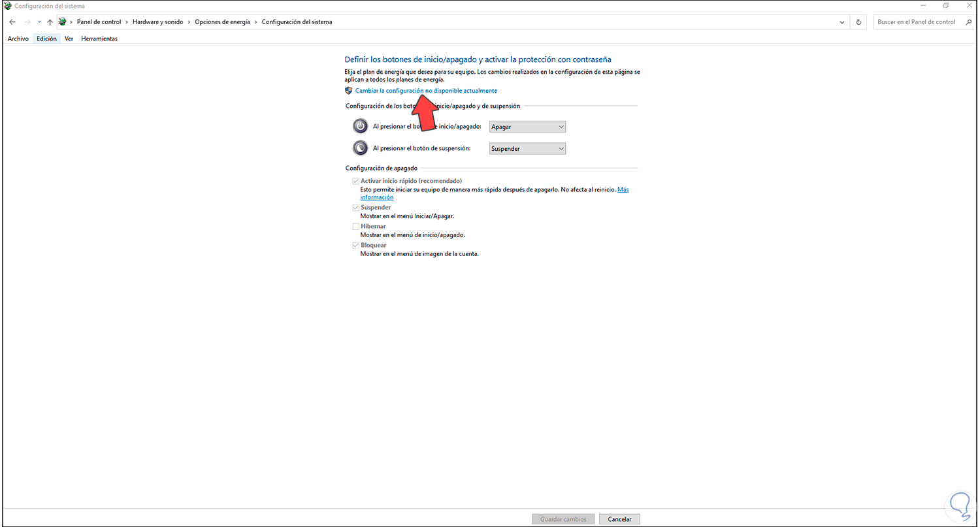Click the sleep button icon next to suspensión
The width and height of the screenshot is (980, 527).
point(360,148)
